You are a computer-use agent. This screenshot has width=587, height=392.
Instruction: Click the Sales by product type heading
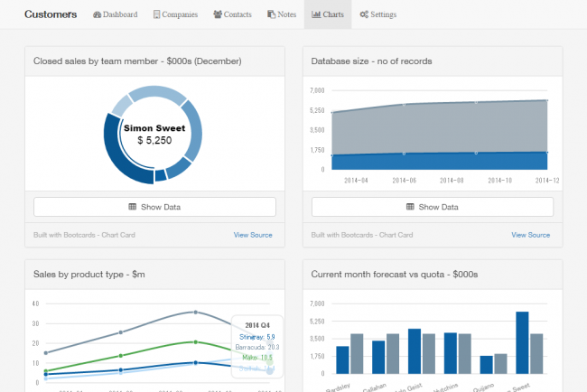tap(89, 275)
